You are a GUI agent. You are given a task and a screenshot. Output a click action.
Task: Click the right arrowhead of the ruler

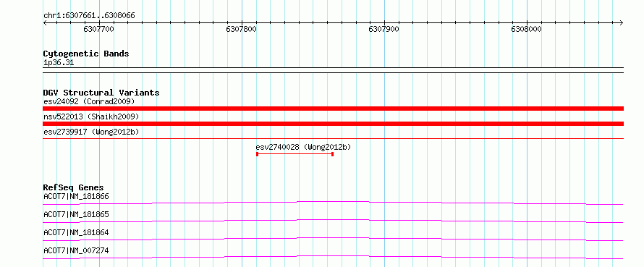622,23
